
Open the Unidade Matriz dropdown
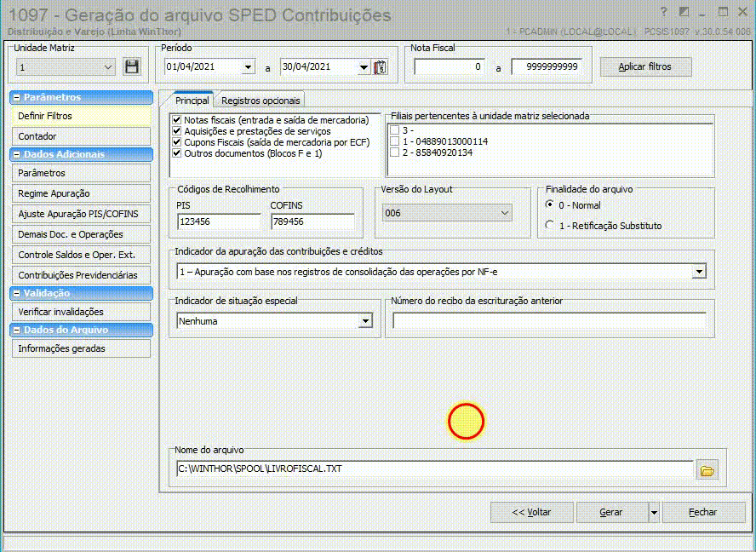[108, 67]
